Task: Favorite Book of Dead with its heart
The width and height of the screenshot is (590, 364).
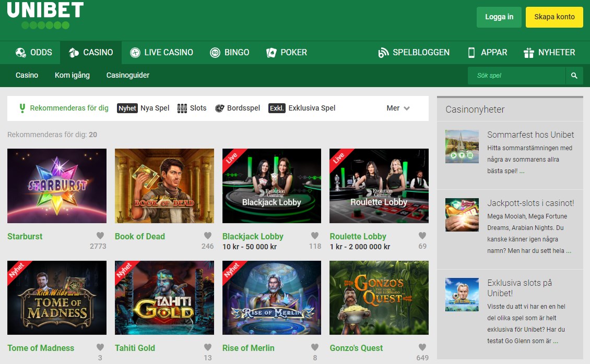Action: pos(208,236)
